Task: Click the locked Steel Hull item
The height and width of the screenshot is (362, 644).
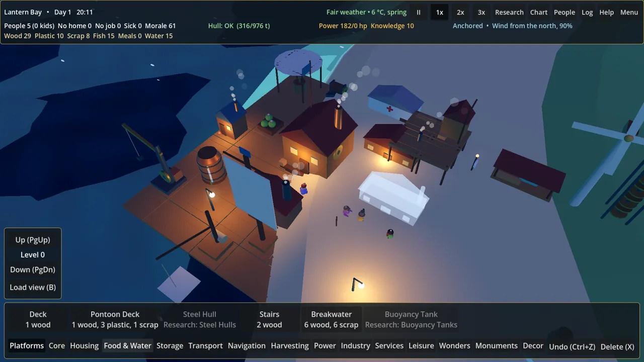Action: pyautogui.click(x=200, y=319)
